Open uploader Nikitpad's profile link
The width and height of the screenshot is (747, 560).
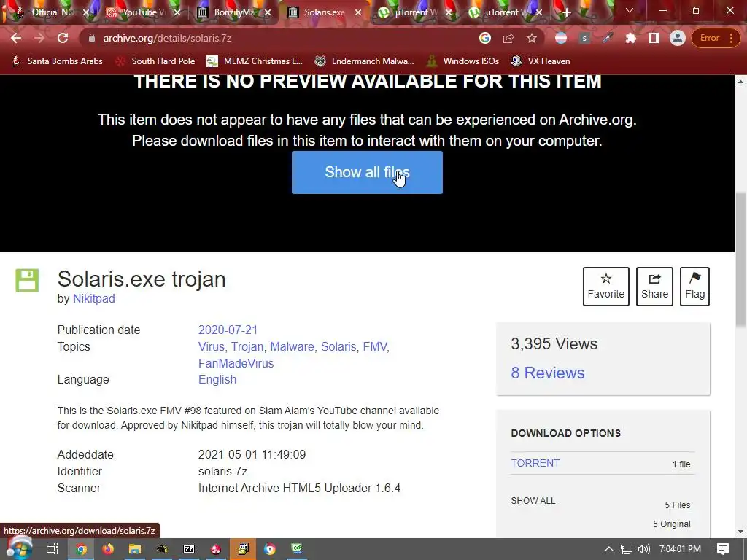click(94, 298)
